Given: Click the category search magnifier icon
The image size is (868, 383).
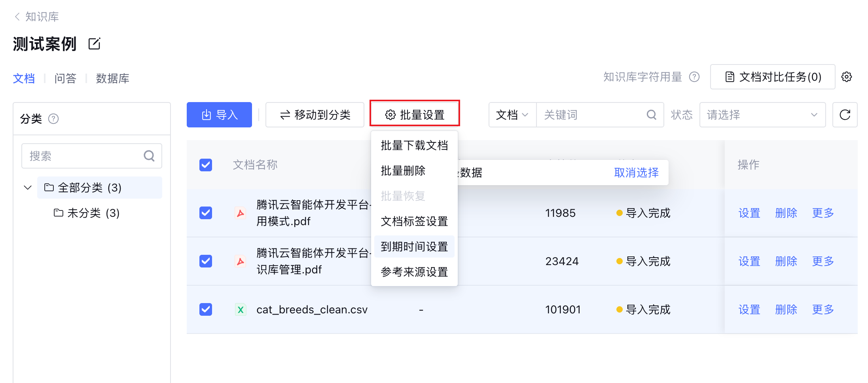Looking at the screenshot, I should [149, 156].
